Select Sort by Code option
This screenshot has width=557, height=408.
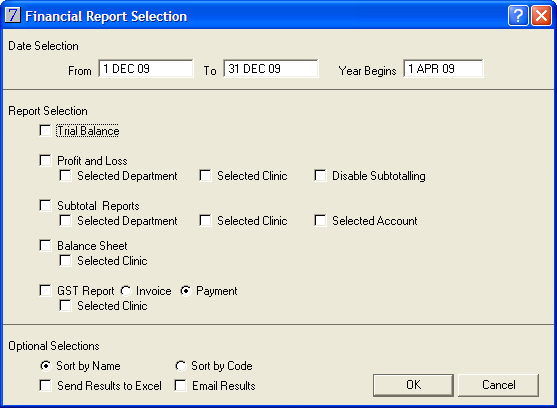180,366
